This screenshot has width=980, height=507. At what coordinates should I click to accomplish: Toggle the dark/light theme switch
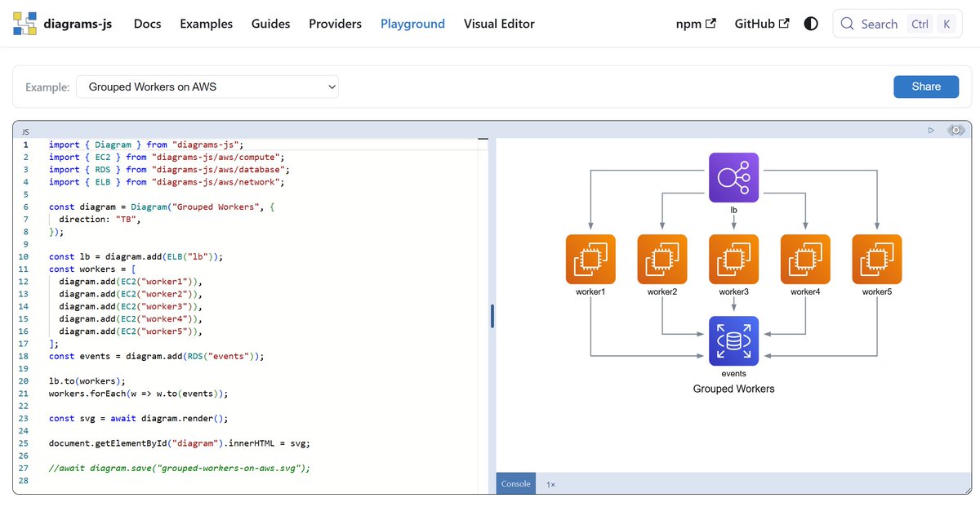coord(811,24)
